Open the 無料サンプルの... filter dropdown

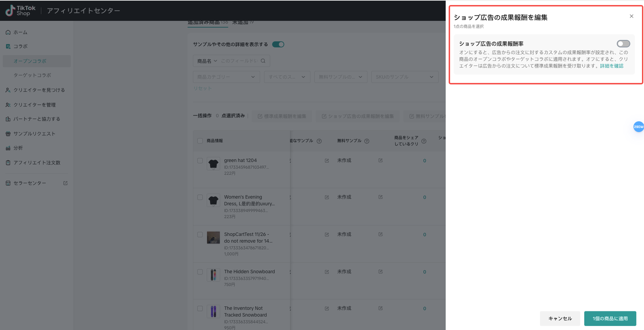coord(341,77)
